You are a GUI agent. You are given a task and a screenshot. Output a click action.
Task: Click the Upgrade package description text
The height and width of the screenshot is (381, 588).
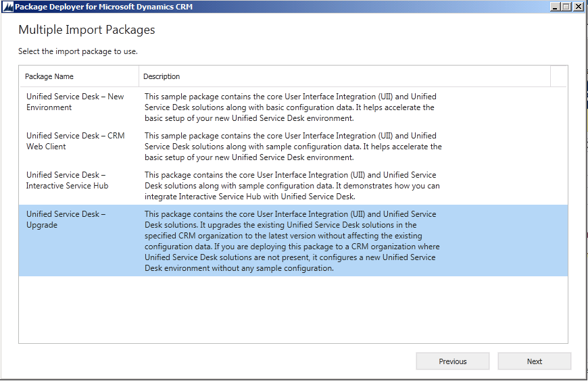pos(292,241)
